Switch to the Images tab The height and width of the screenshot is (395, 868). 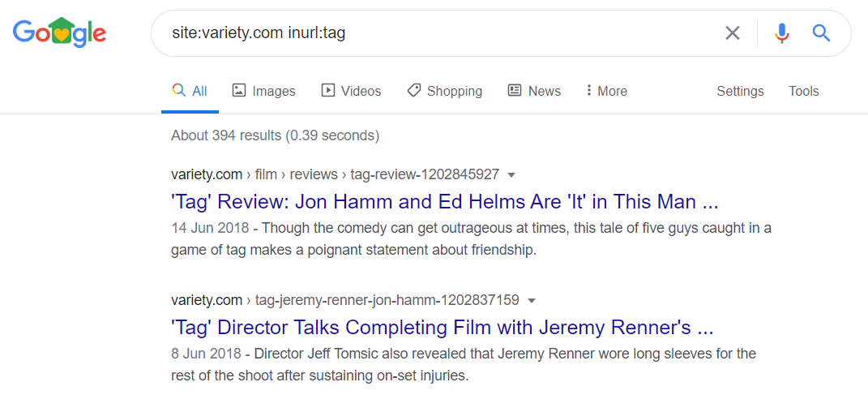(263, 91)
